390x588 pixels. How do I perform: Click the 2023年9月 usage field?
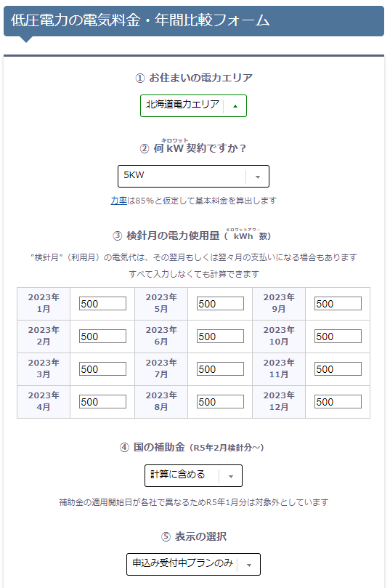click(x=338, y=303)
